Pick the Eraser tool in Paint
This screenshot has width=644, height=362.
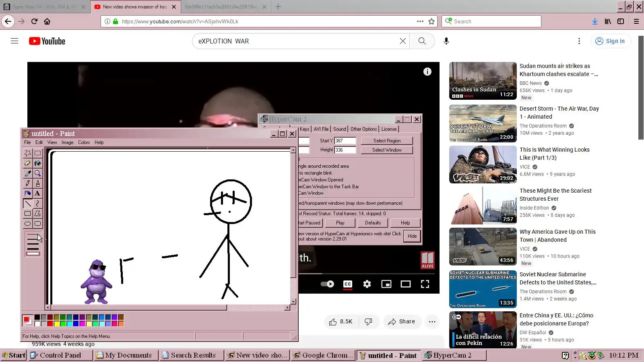click(28, 163)
